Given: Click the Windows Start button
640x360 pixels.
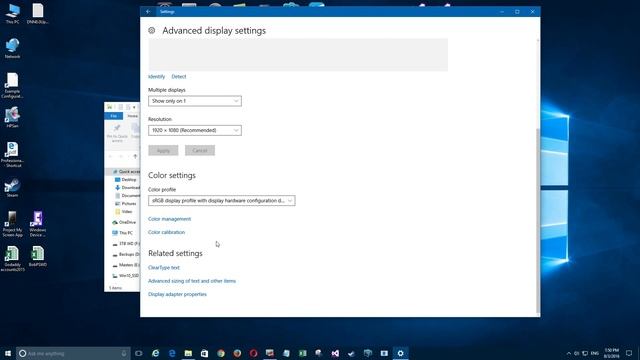Looking at the screenshot, I should coord(8,353).
